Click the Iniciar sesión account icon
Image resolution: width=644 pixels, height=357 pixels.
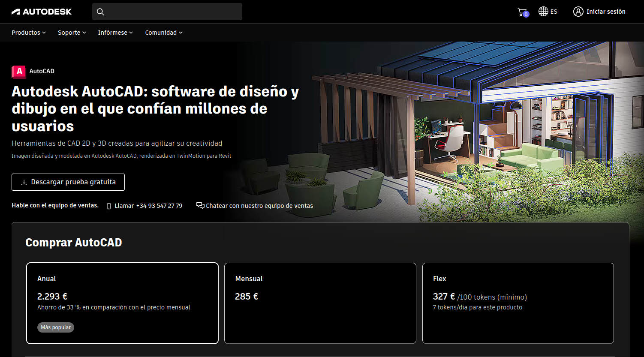click(x=578, y=12)
